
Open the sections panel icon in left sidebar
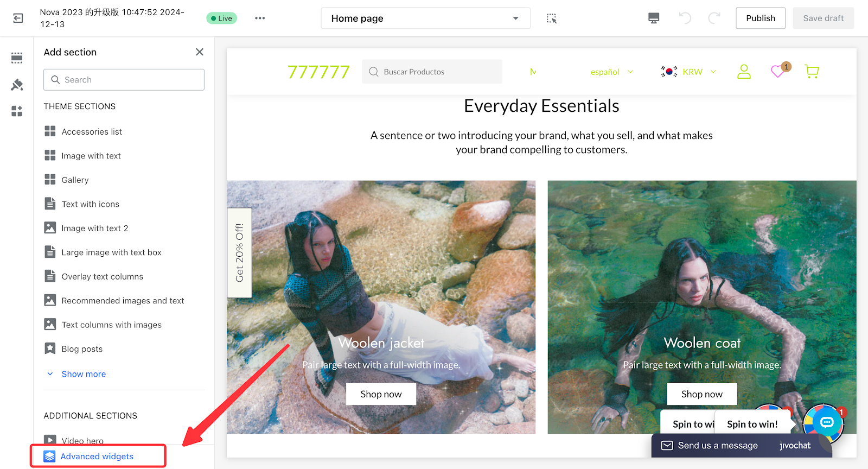point(17,58)
